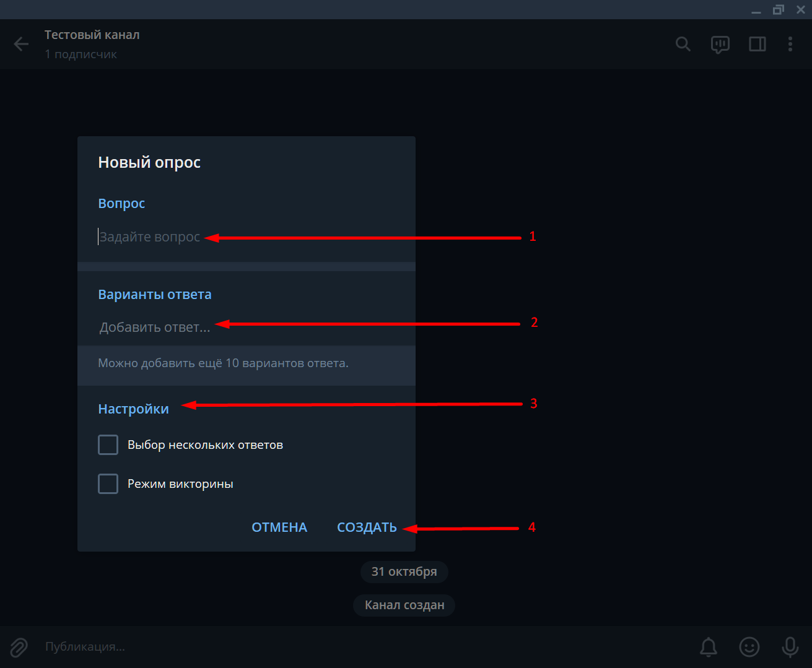Click СОЗДАТЬ to create the poll

point(367,527)
